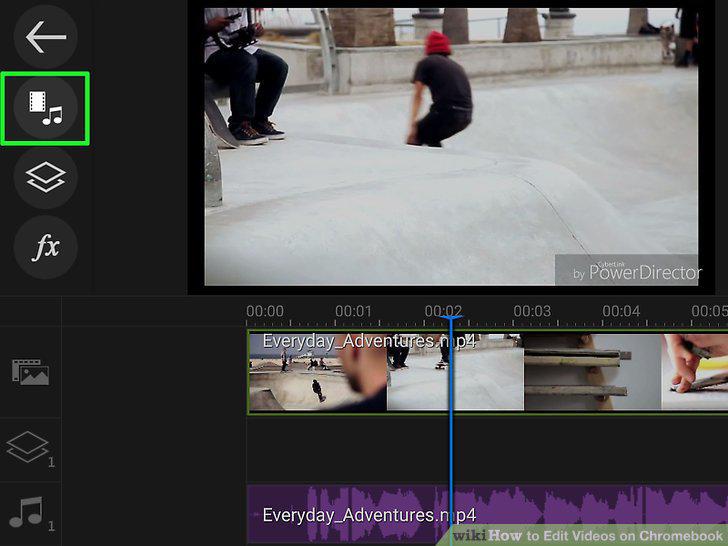
Task: Jump to 00:03 on the timeline ruler
Action: [532, 311]
